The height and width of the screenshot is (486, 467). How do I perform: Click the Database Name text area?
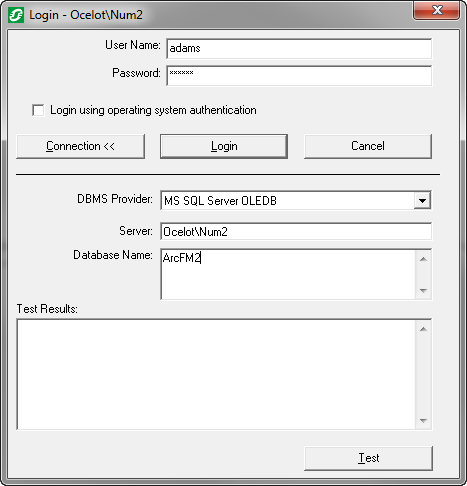(x=288, y=274)
